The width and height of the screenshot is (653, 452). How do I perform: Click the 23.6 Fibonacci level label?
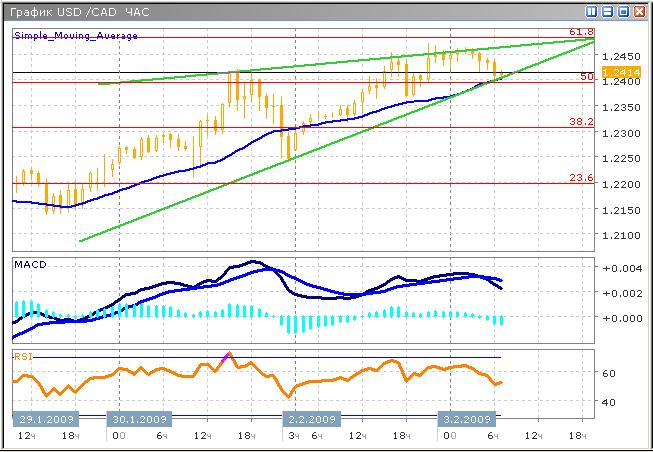[582, 178]
